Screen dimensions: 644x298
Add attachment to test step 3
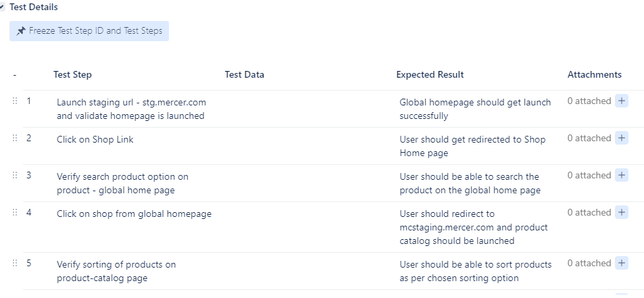coord(622,175)
